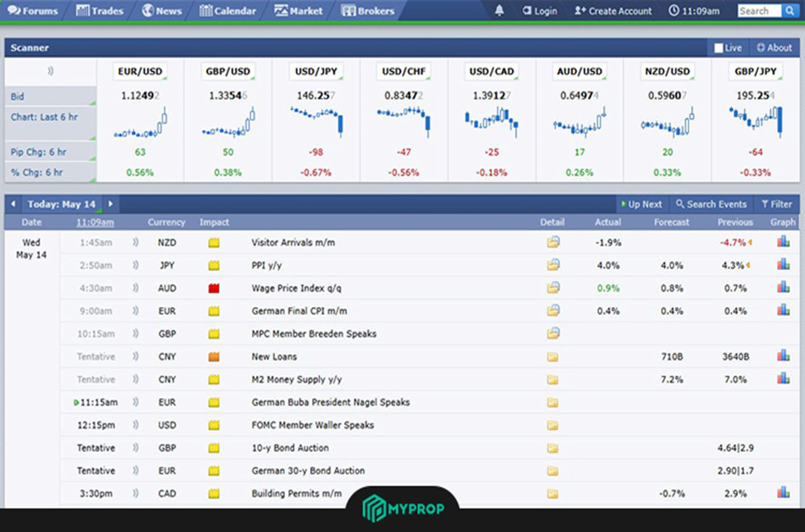The width and height of the screenshot is (805, 532).
Task: Click the red impact marker for Wage Price Index
Action: [x=214, y=288]
